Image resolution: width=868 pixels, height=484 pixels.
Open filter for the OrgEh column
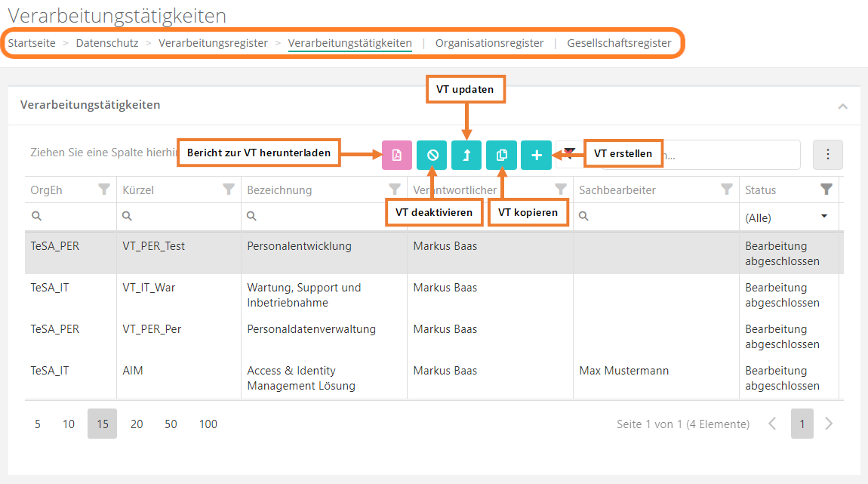104,190
